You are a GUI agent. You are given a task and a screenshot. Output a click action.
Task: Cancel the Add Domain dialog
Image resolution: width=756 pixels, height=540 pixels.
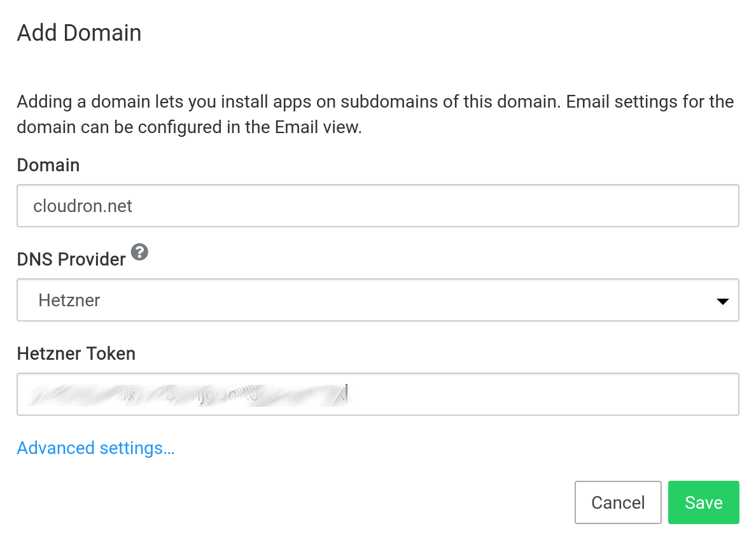(617, 502)
